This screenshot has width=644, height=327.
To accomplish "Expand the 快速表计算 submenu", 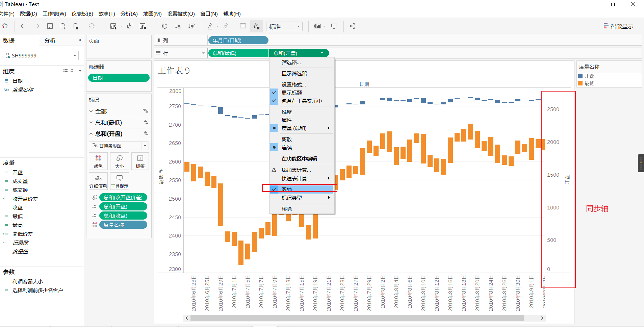I will click(x=302, y=178).
